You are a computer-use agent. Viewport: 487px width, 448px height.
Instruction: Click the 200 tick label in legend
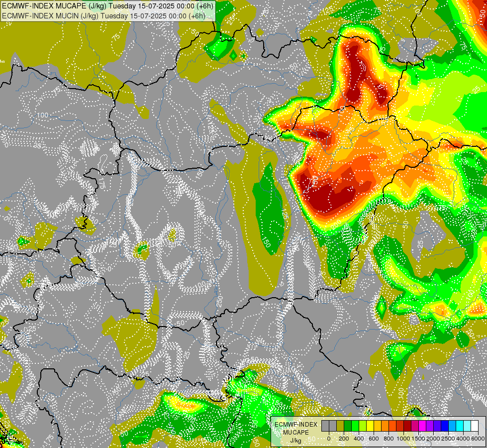coord(344,439)
